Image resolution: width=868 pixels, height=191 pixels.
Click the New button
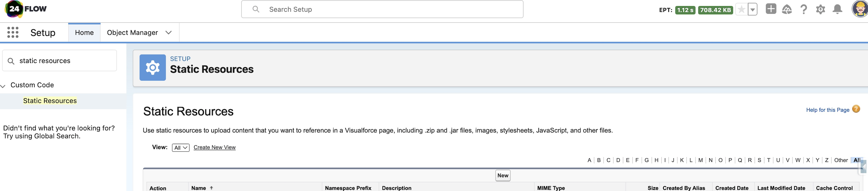tap(503, 176)
